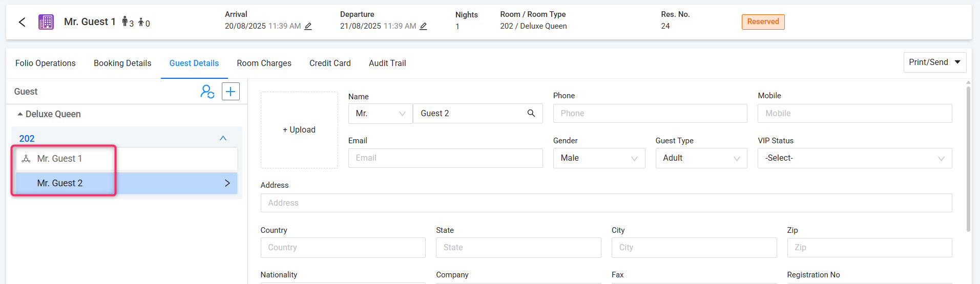This screenshot has height=284, width=980.
Task: Click arrival date 20/08/2025 text
Action: [245, 26]
